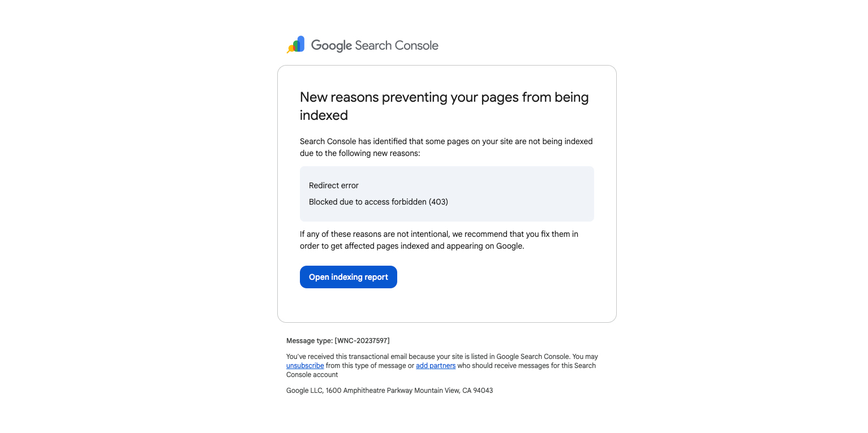Select the recommendation paragraph about fixing reasons
Screen dimensions: 868x433
pyautogui.click(x=439, y=240)
